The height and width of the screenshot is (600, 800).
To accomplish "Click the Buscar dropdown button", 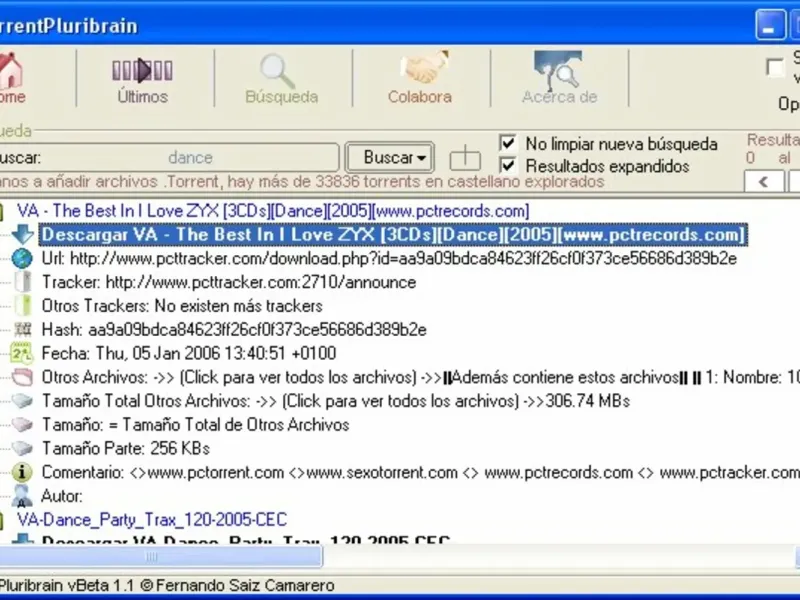I will [391, 158].
